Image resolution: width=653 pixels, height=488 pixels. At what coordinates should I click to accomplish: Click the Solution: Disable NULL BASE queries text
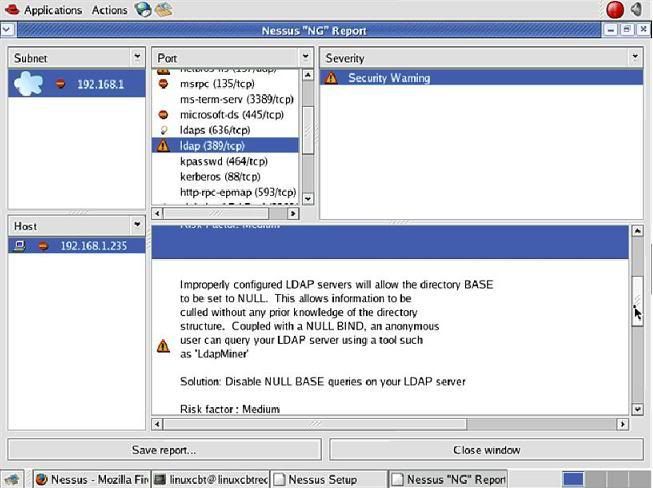coord(323,381)
